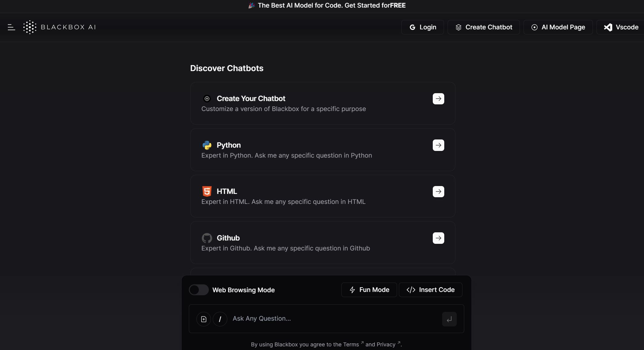Open the Create Chatbot page
Screen dimensions: 644x350
(x=483, y=27)
